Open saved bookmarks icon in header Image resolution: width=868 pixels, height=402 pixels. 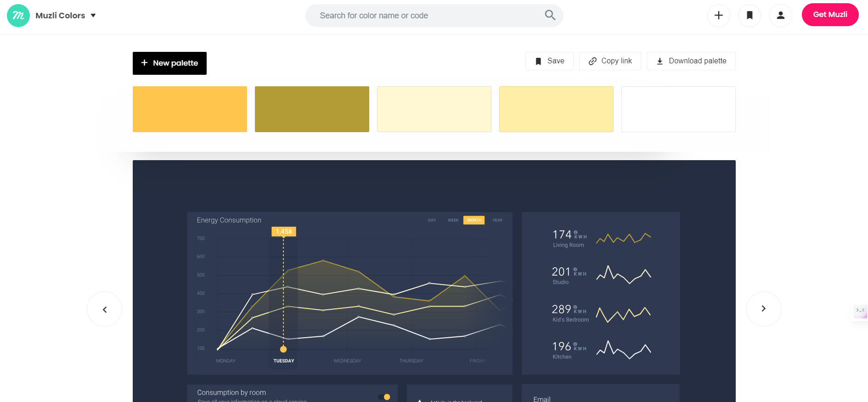pyautogui.click(x=749, y=16)
